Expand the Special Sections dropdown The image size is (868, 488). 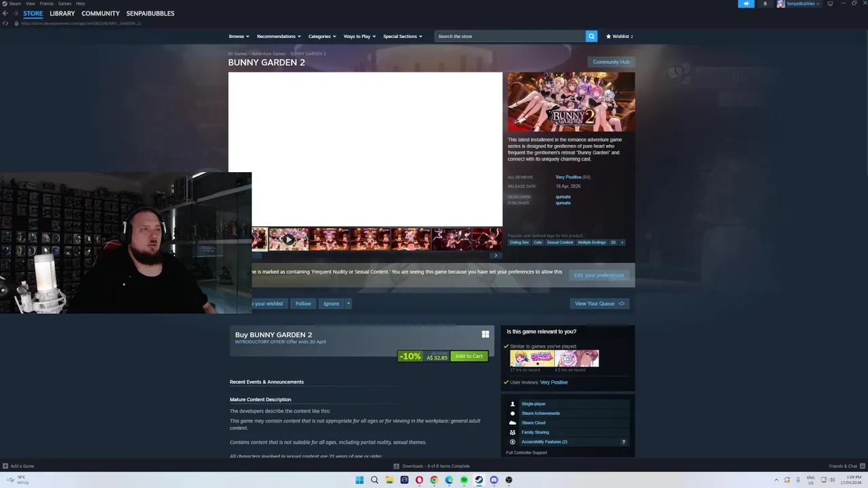point(403,37)
